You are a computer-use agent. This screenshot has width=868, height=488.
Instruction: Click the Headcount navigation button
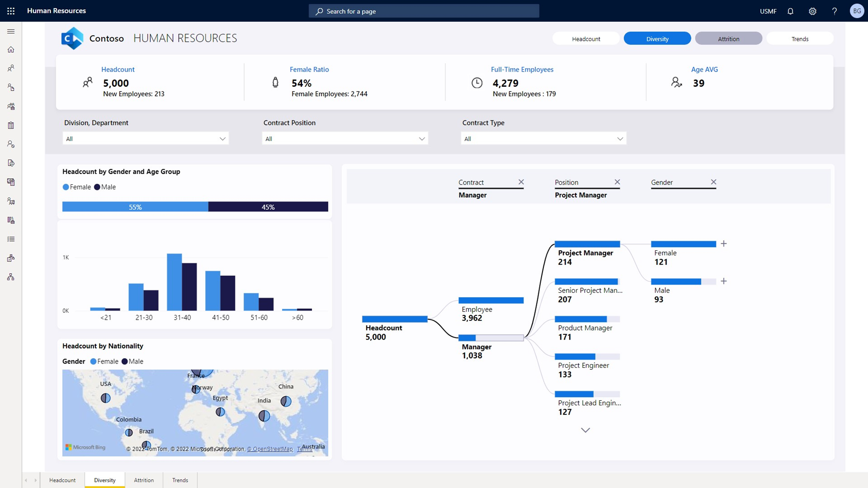coord(586,39)
